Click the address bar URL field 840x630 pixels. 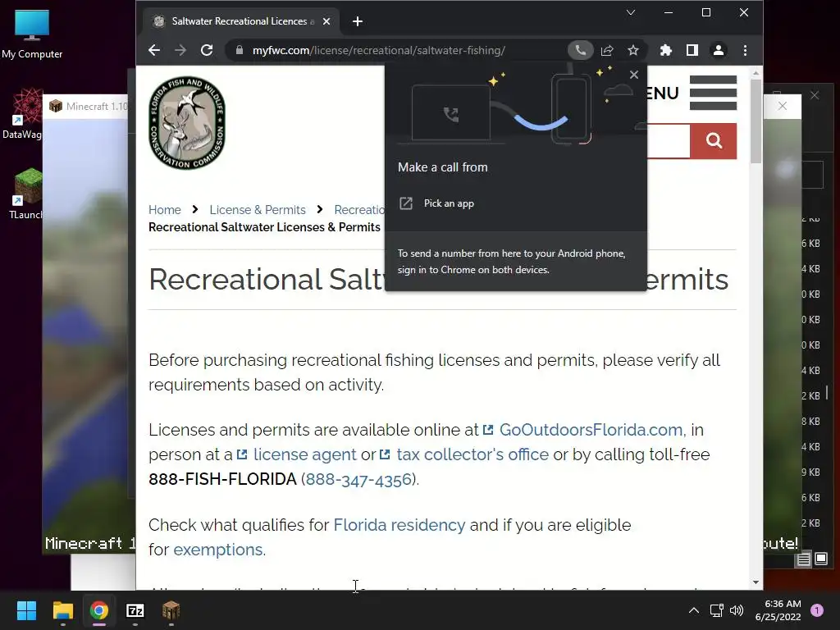coord(378,50)
